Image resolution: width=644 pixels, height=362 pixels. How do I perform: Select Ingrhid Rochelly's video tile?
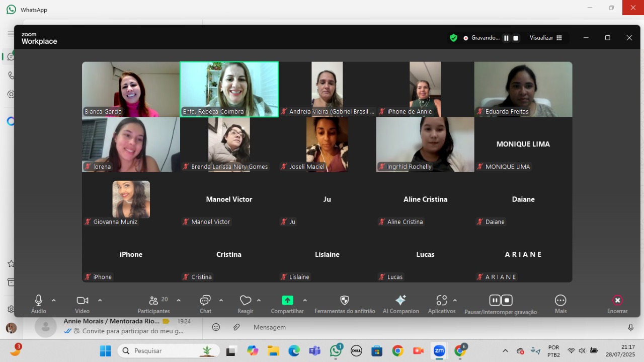[x=425, y=144]
